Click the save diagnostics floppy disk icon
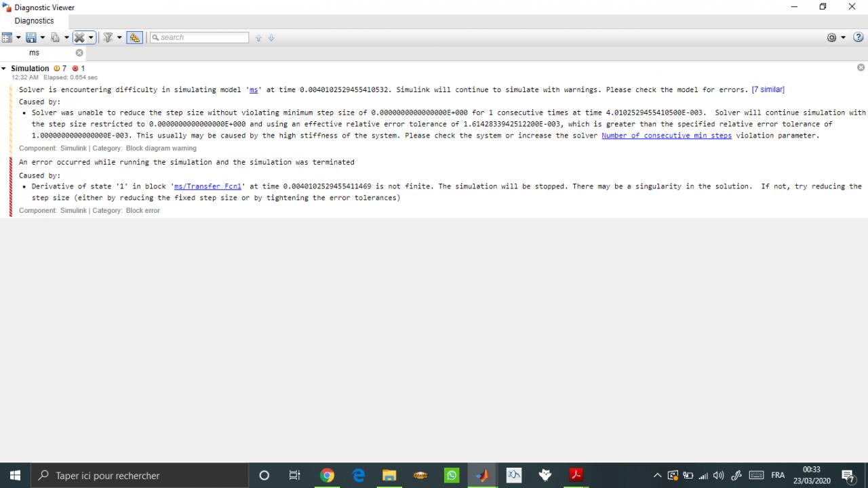This screenshot has height=488, width=868. [31, 37]
